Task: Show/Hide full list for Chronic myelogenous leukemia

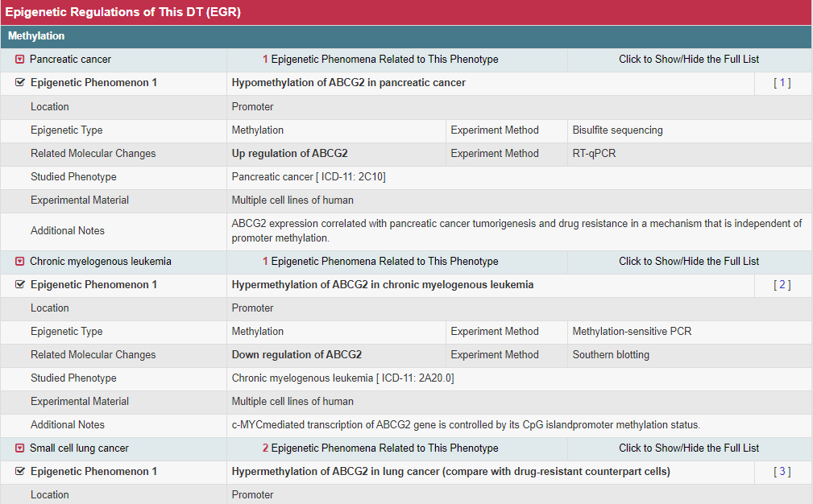Action: tap(688, 262)
